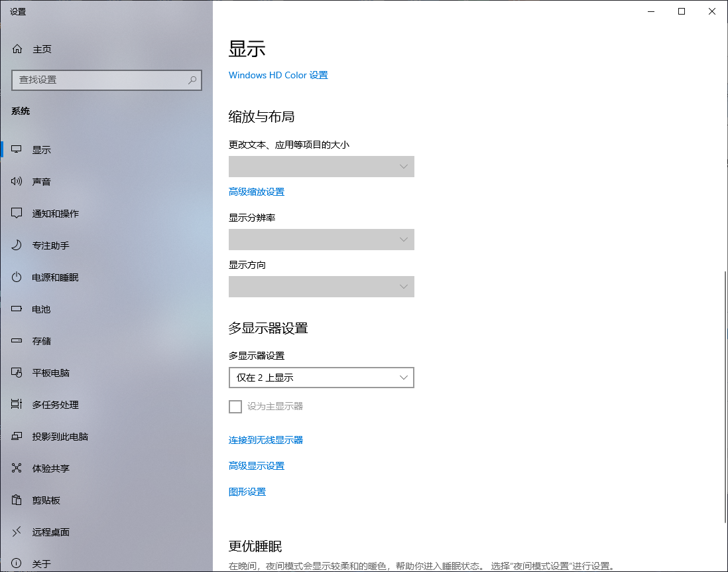728x572 pixels.
Task: Open 图形设置 link
Action: coord(247,492)
